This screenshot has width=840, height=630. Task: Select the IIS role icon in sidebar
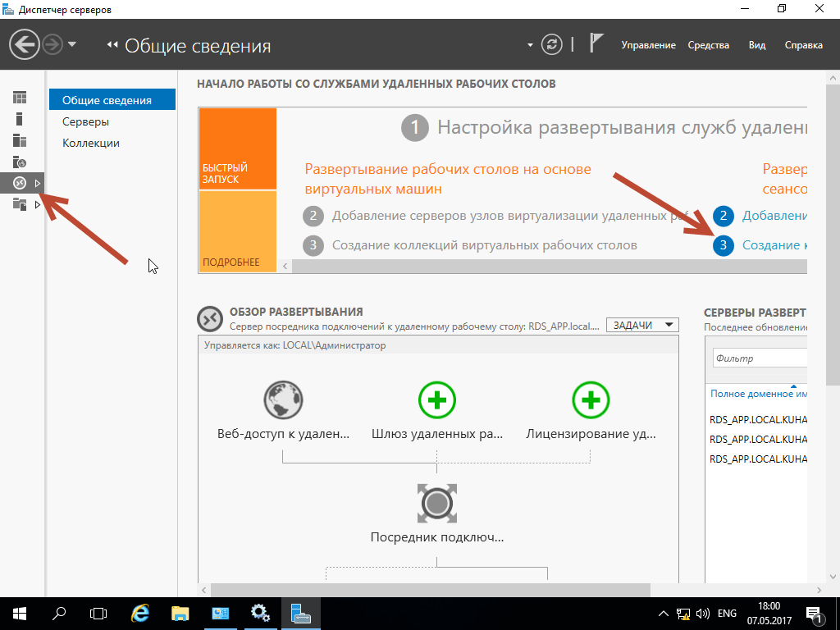coord(20,162)
